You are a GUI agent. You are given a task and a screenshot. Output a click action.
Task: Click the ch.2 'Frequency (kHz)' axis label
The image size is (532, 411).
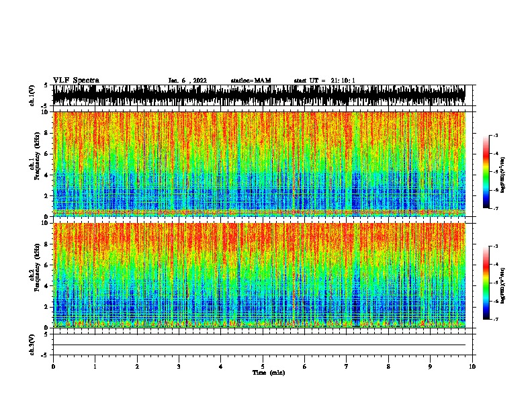[x=37, y=267]
